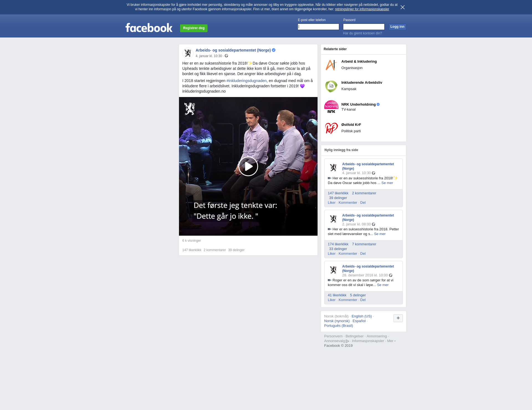The image size is (532, 410).
Task: Click 41 likerklikk count
Action: [337, 295]
